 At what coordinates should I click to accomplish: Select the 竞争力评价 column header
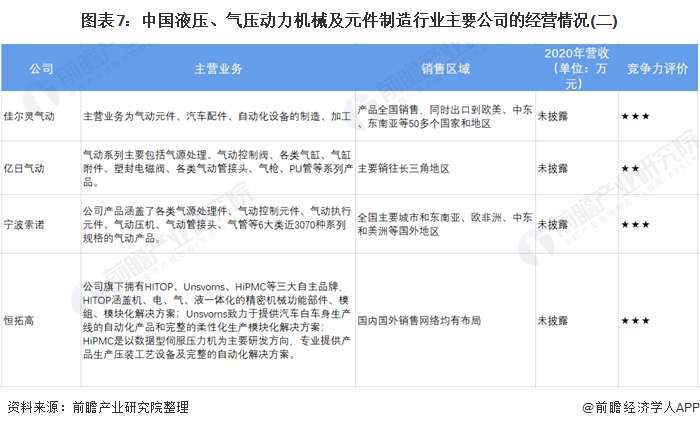click(x=656, y=69)
